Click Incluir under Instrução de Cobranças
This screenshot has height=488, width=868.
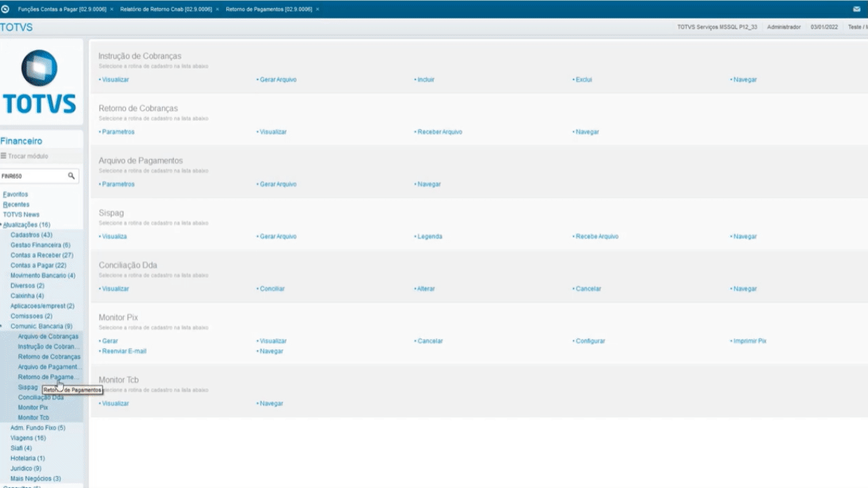pyautogui.click(x=425, y=80)
